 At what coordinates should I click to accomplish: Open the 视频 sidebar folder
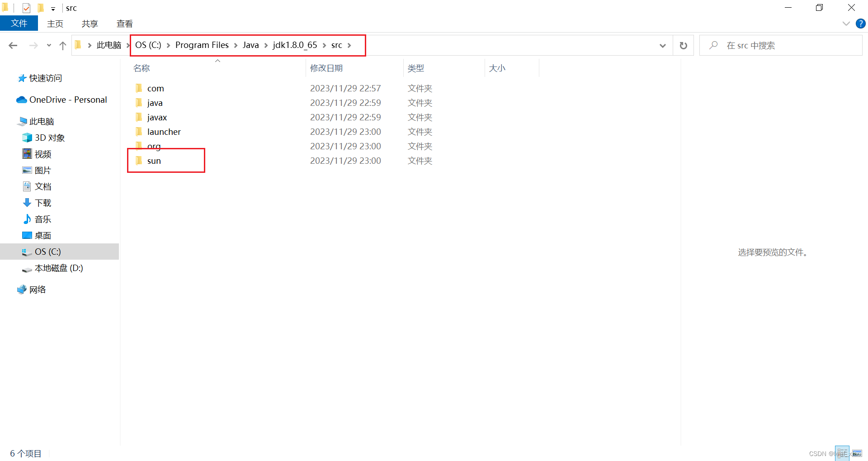point(43,154)
